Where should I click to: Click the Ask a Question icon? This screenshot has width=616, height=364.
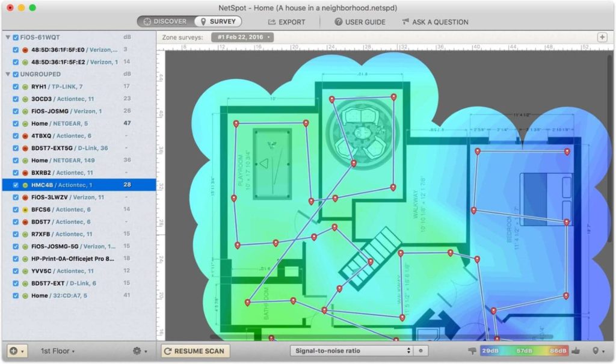click(405, 22)
